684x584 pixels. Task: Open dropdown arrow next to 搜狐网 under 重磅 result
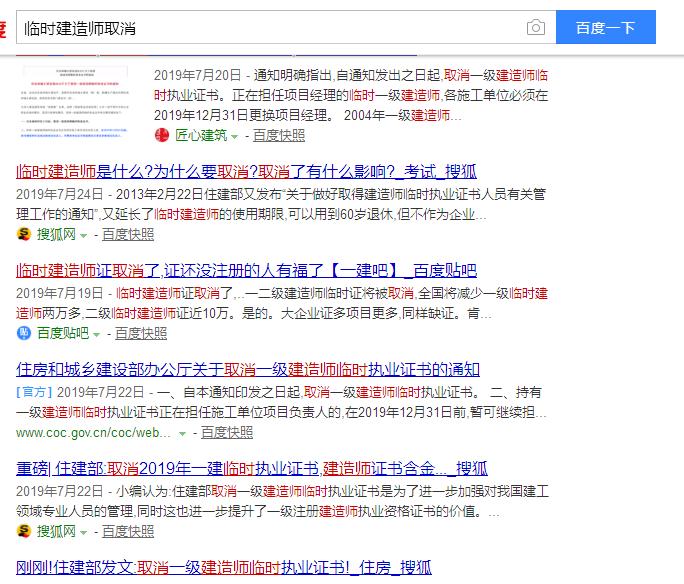[84, 530]
